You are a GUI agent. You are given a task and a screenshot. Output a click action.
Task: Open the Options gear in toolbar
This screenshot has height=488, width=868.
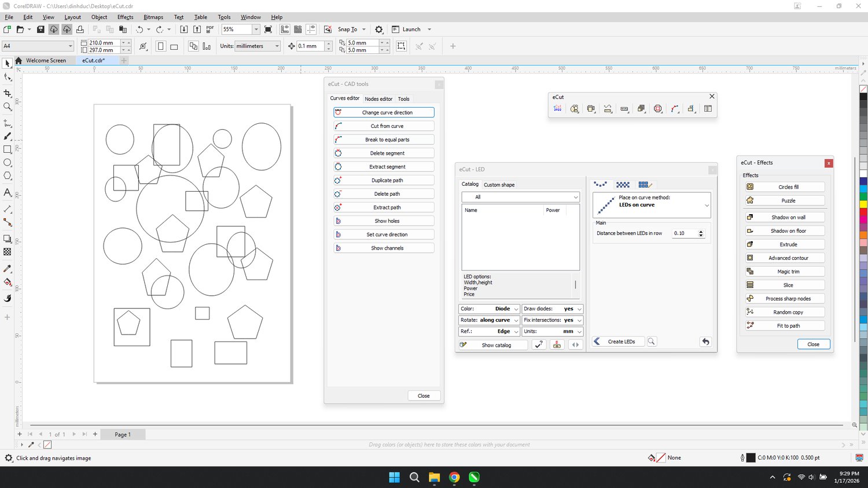379,30
